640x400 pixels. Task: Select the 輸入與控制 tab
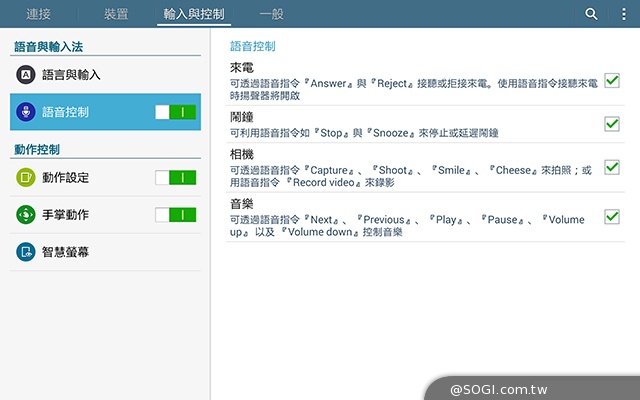tap(196, 14)
